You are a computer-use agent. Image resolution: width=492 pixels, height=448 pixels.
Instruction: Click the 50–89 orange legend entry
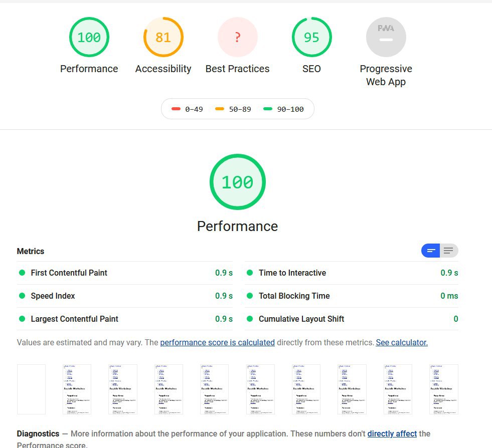point(233,109)
